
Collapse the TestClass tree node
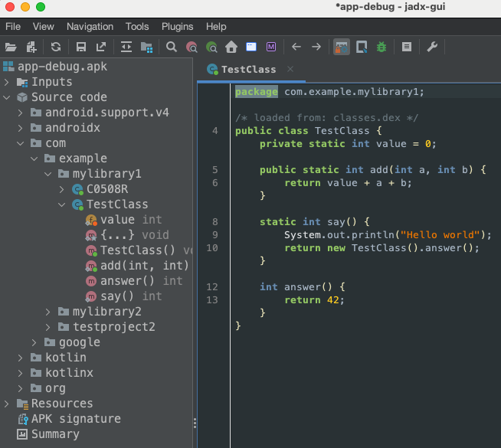coord(61,204)
